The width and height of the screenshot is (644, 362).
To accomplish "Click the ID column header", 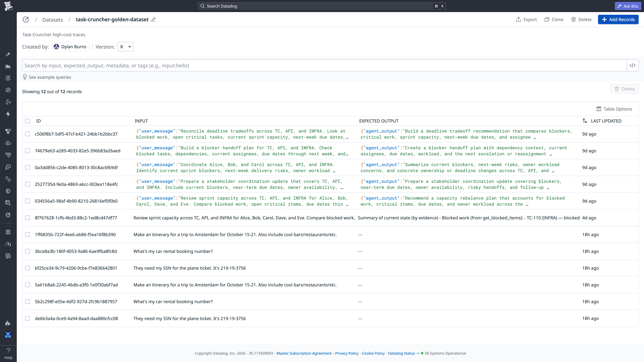I will tap(38, 121).
